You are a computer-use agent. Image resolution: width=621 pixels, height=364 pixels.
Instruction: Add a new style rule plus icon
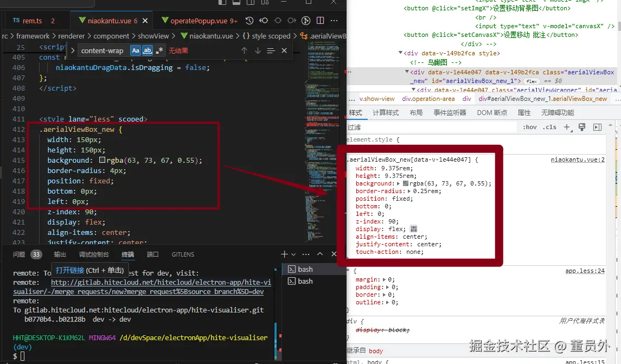coord(567,127)
